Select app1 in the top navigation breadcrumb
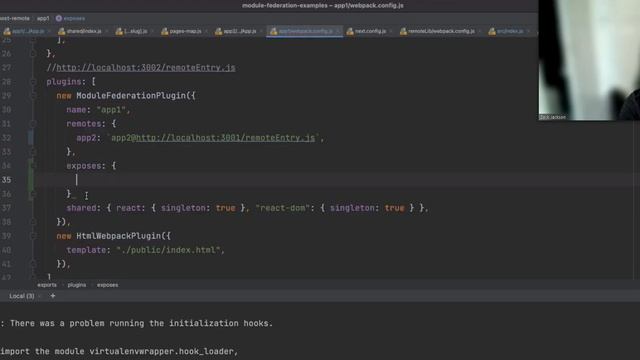This screenshot has height=360, width=640. (x=43, y=18)
